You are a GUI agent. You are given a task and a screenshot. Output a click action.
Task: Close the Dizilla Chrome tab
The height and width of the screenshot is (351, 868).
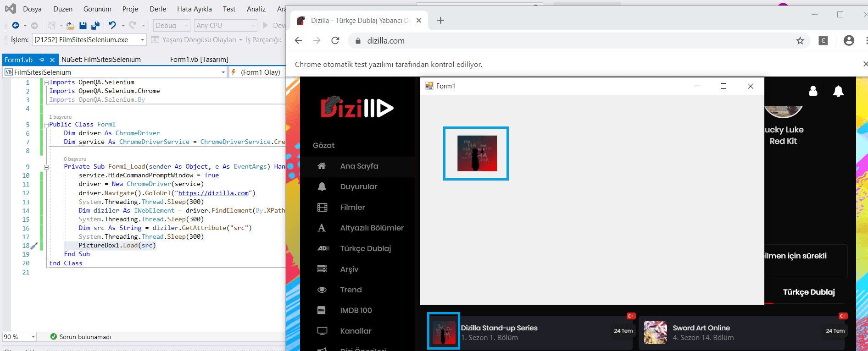point(419,21)
